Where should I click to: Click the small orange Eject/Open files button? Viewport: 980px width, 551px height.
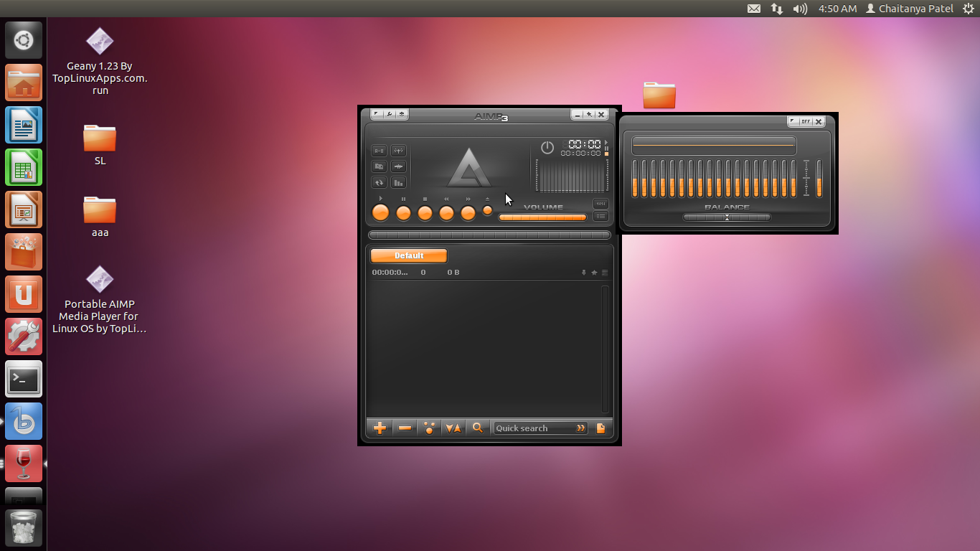click(x=487, y=210)
